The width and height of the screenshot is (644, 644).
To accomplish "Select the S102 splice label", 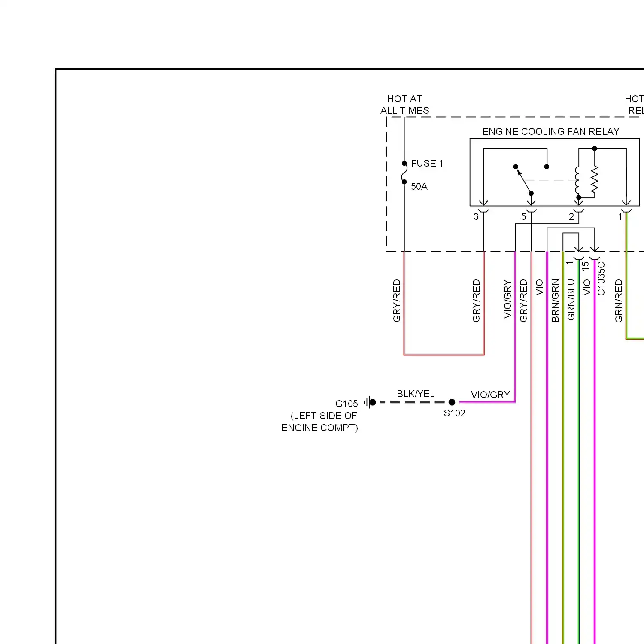I will click(x=455, y=413).
